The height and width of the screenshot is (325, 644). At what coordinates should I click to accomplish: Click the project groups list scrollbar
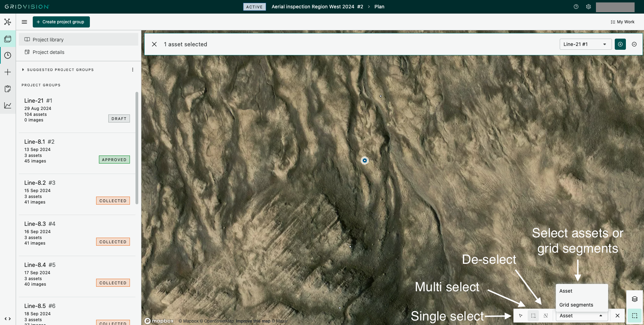(x=137, y=148)
